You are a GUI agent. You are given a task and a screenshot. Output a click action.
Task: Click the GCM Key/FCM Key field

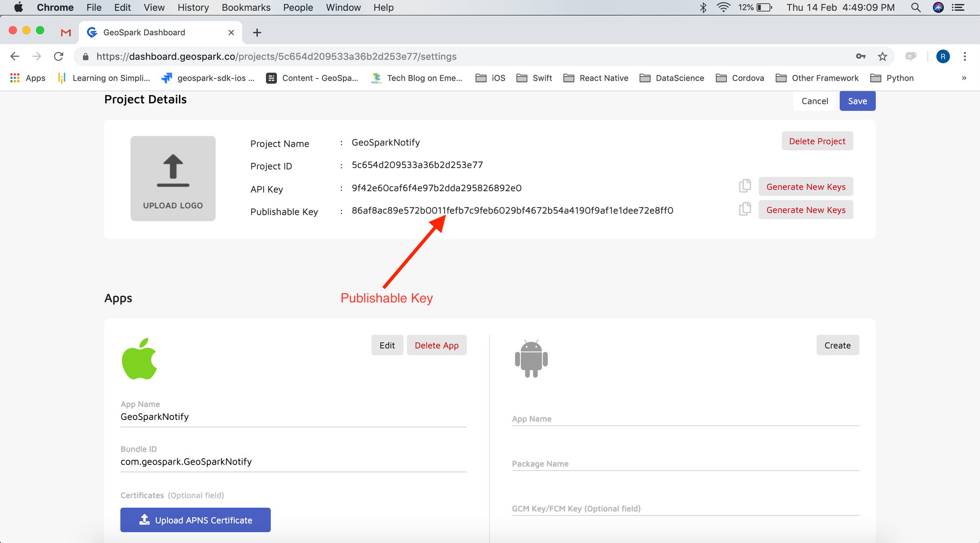point(686,508)
